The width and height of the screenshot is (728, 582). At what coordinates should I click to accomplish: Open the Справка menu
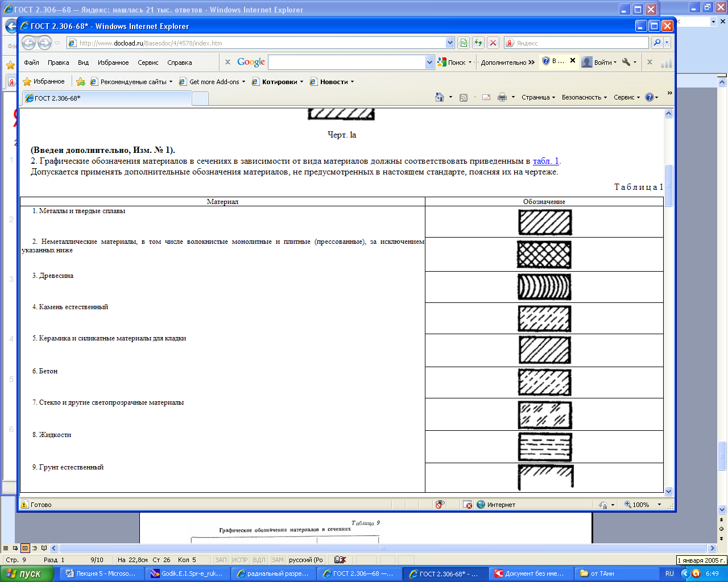point(180,63)
